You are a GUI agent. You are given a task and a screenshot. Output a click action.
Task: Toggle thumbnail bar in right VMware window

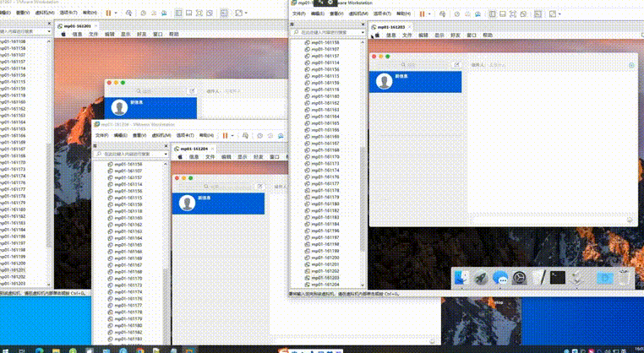(502, 14)
